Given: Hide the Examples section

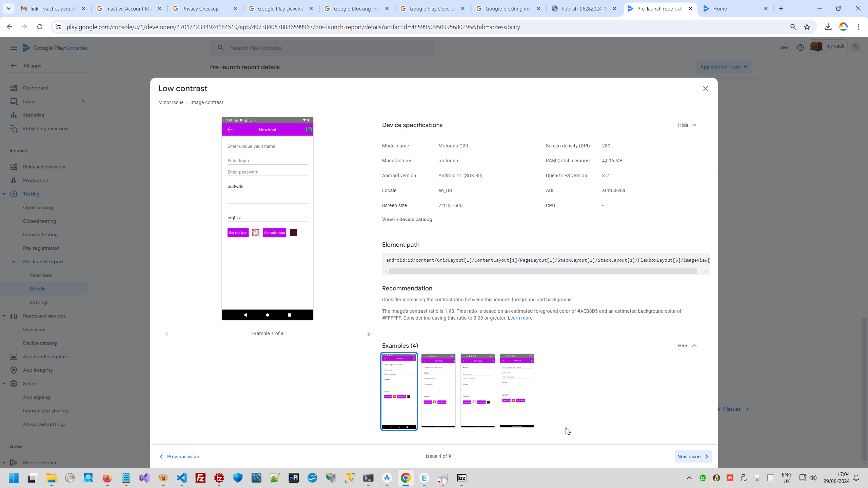Looking at the screenshot, I should tap(687, 346).
